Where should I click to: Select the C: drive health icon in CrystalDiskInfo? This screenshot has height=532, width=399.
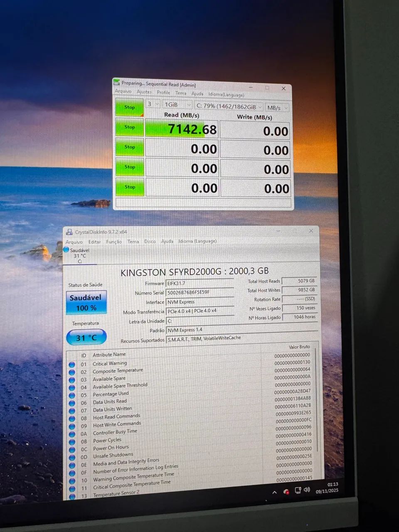click(x=66, y=249)
